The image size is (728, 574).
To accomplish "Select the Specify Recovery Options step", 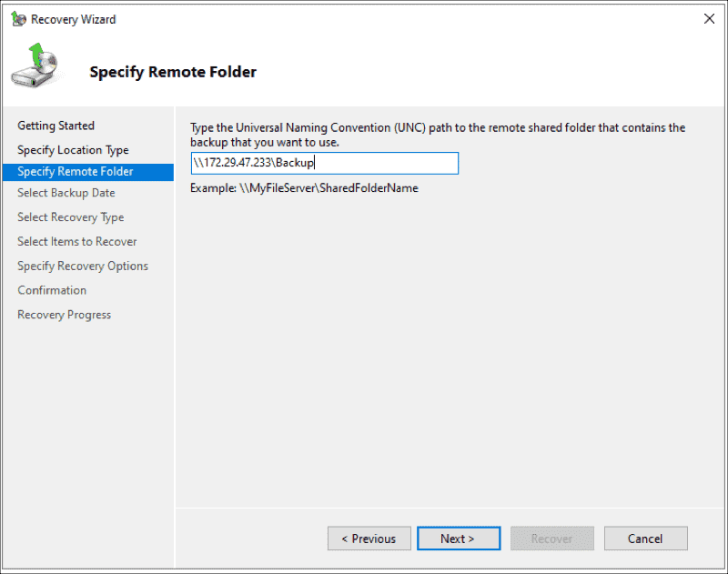I will click(x=82, y=266).
